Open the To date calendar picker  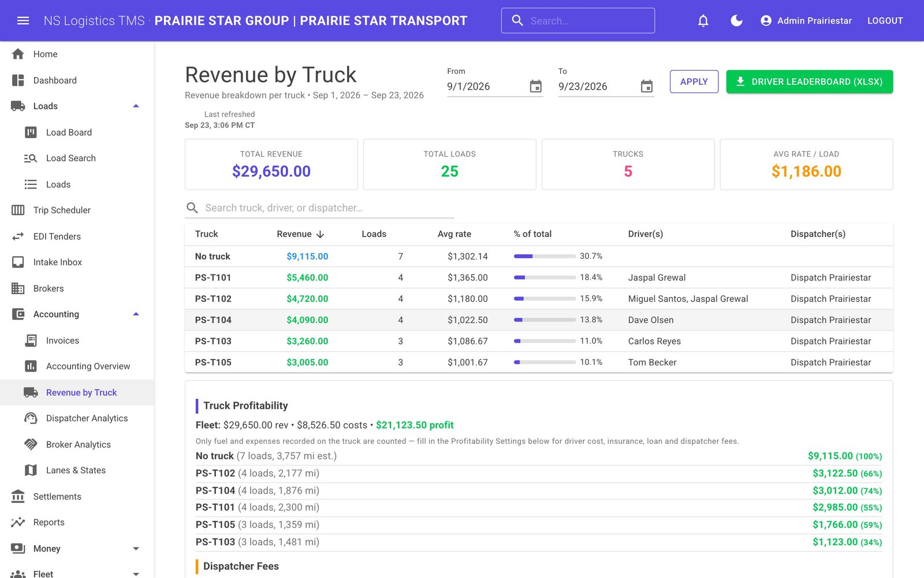pyautogui.click(x=647, y=86)
